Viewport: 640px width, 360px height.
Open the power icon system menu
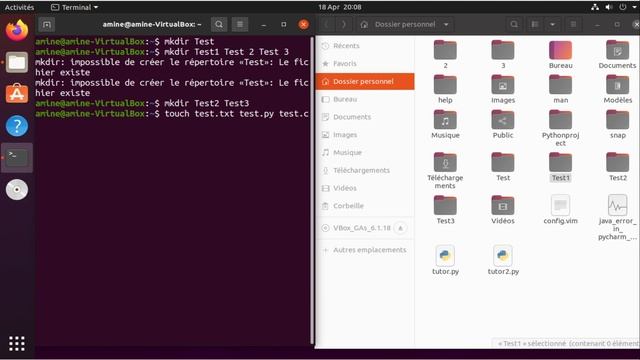(622, 7)
